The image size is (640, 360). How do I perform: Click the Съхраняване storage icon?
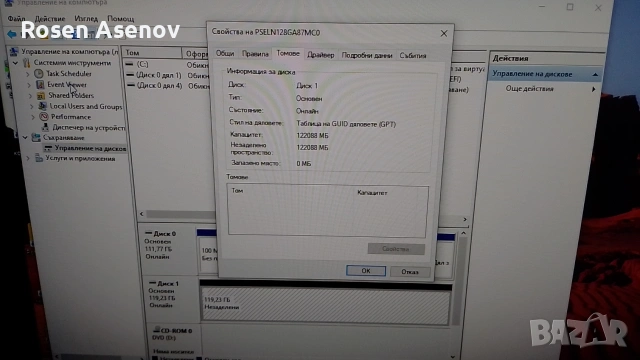pyautogui.click(x=36, y=138)
